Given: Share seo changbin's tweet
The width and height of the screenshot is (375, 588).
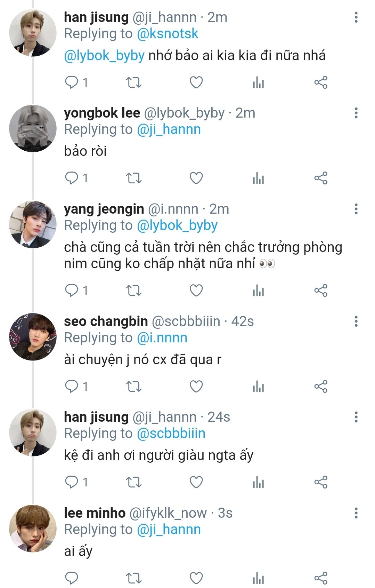Looking at the screenshot, I should pos(321,386).
